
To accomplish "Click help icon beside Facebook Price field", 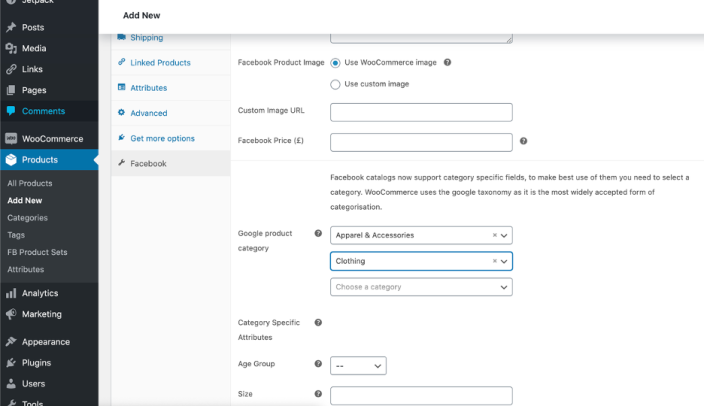I will click(524, 141).
